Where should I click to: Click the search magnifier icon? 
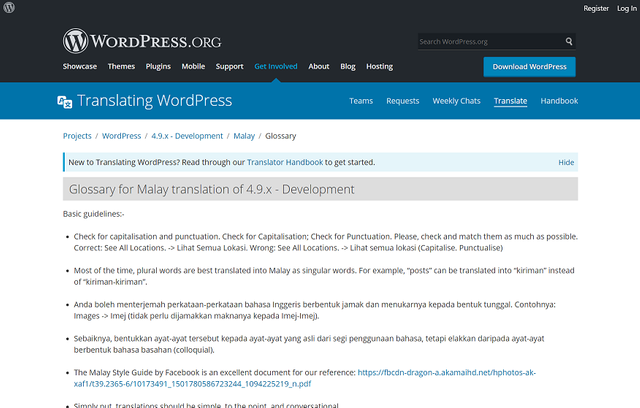click(x=569, y=41)
